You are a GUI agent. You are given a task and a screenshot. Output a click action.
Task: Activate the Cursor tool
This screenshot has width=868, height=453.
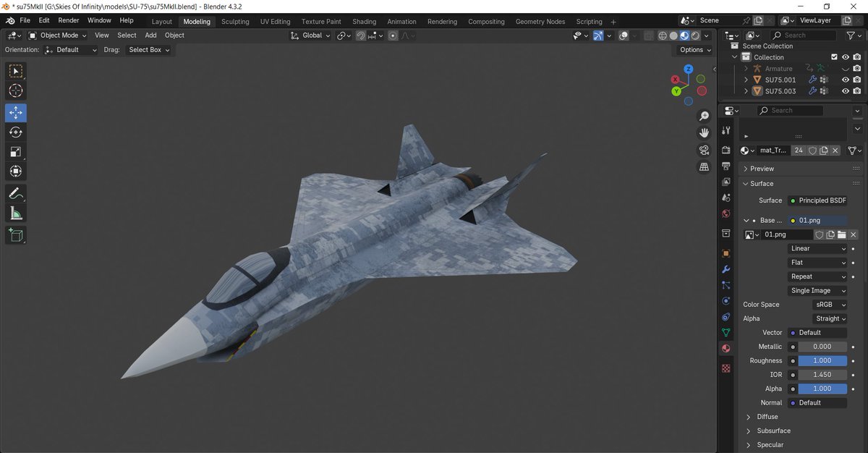pyautogui.click(x=15, y=90)
